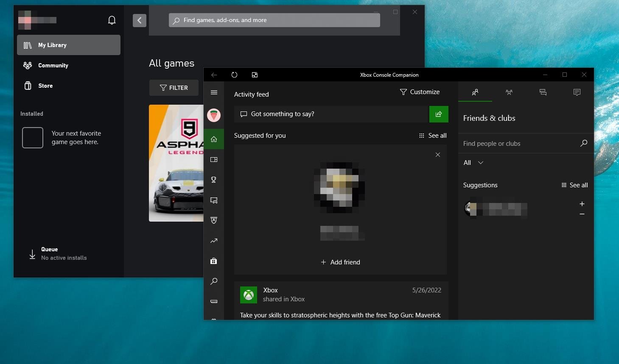Switch to the Messages tab icon

tap(543, 92)
